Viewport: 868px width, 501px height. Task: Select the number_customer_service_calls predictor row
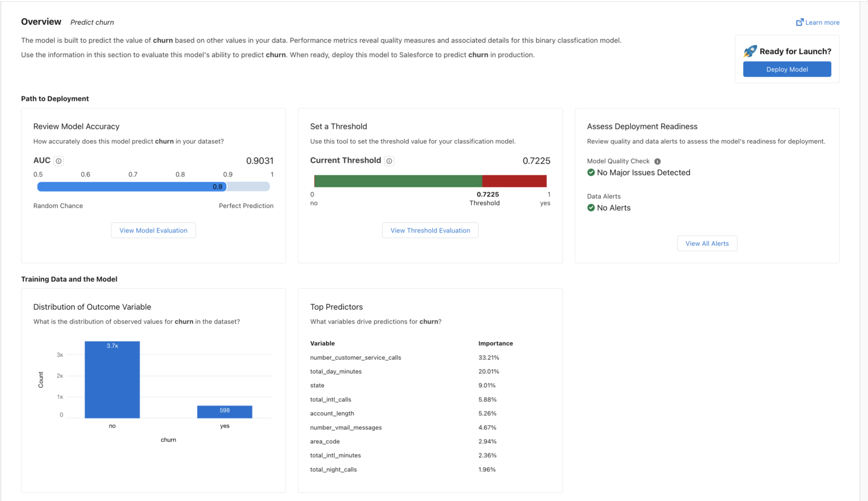pos(355,357)
